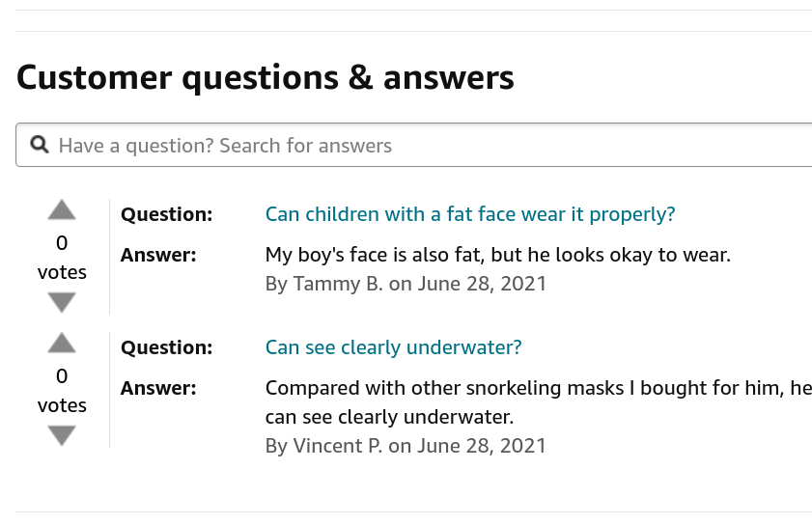Upvote the fat face question
The width and height of the screenshot is (812, 525).
pos(62,210)
